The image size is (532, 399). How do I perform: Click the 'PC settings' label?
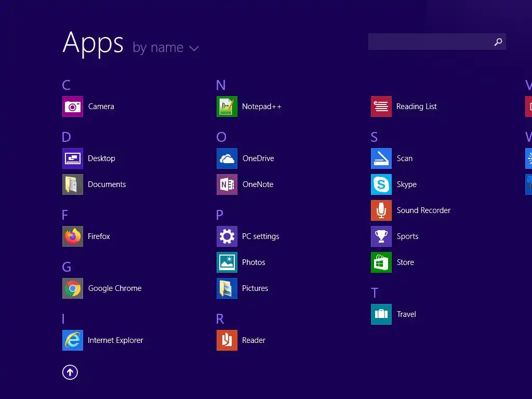point(261,236)
